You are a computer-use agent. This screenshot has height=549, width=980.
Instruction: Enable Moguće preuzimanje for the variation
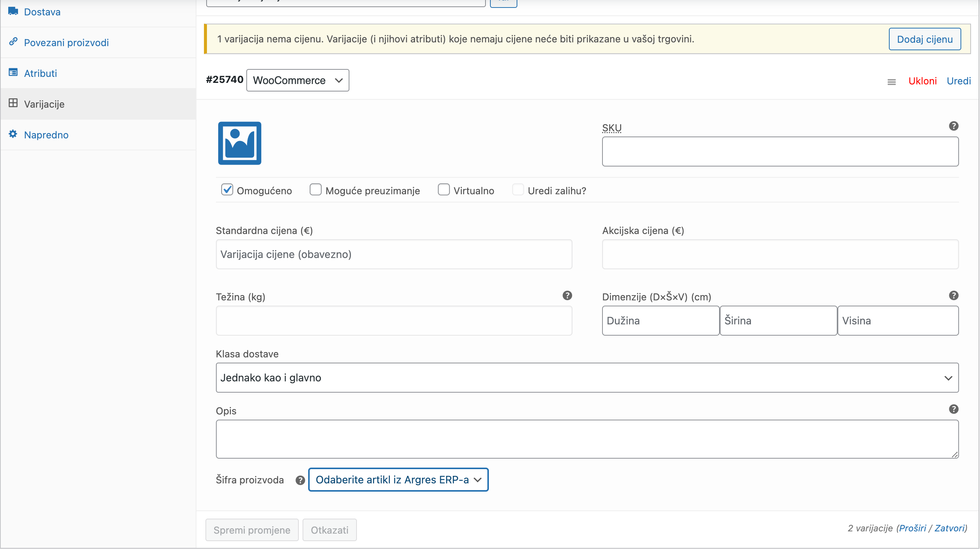[316, 189]
